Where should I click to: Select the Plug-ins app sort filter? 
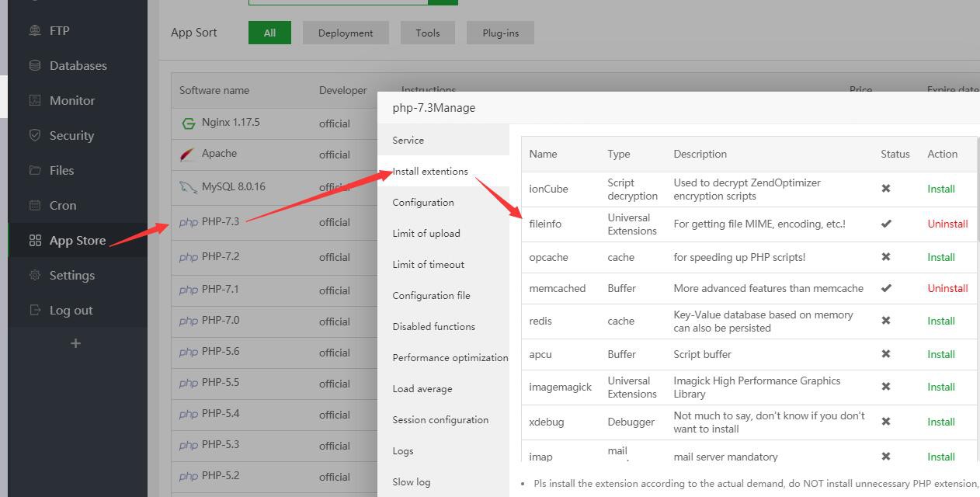pos(500,33)
